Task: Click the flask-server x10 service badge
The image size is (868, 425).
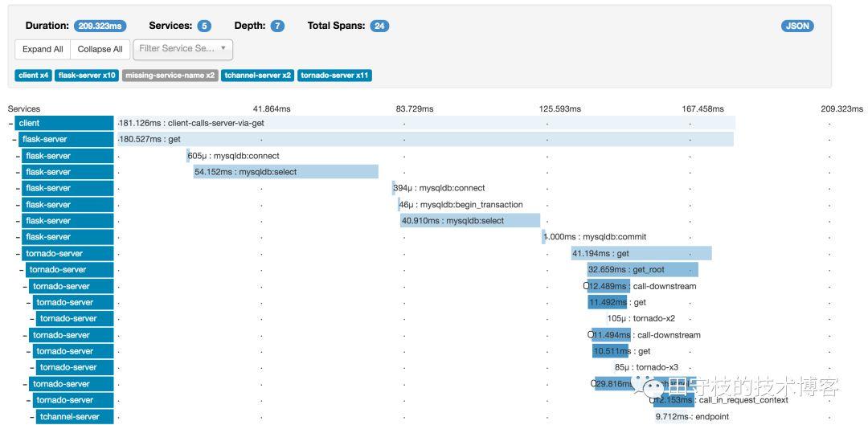Action: point(88,76)
